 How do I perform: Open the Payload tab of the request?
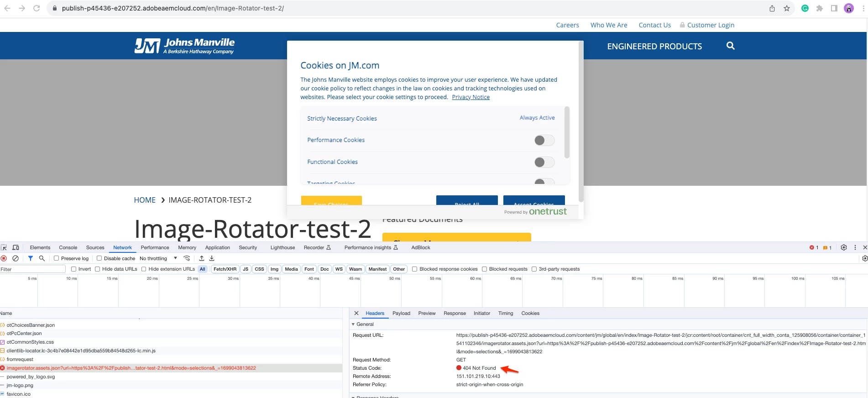[401, 313]
